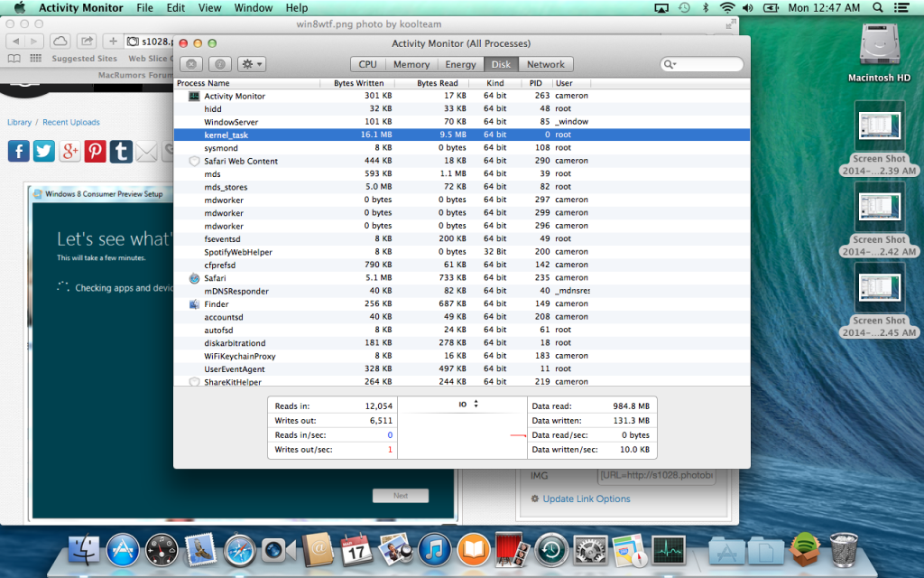Switch to the Energy tab
924x578 pixels.
point(460,64)
